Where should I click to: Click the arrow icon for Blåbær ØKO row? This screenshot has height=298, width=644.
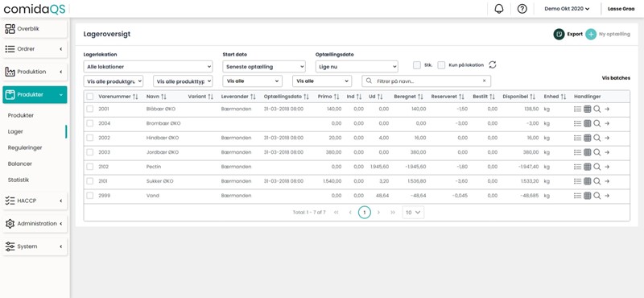607,109
